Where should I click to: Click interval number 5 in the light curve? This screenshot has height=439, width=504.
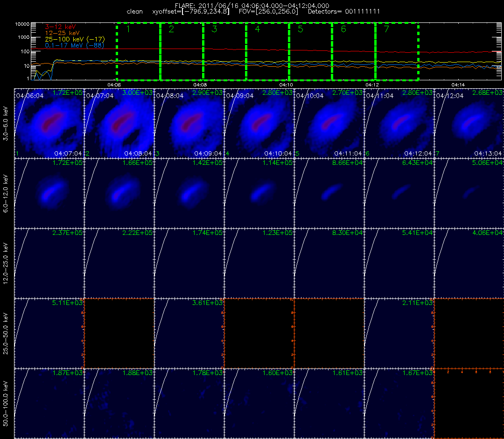coord(301,29)
